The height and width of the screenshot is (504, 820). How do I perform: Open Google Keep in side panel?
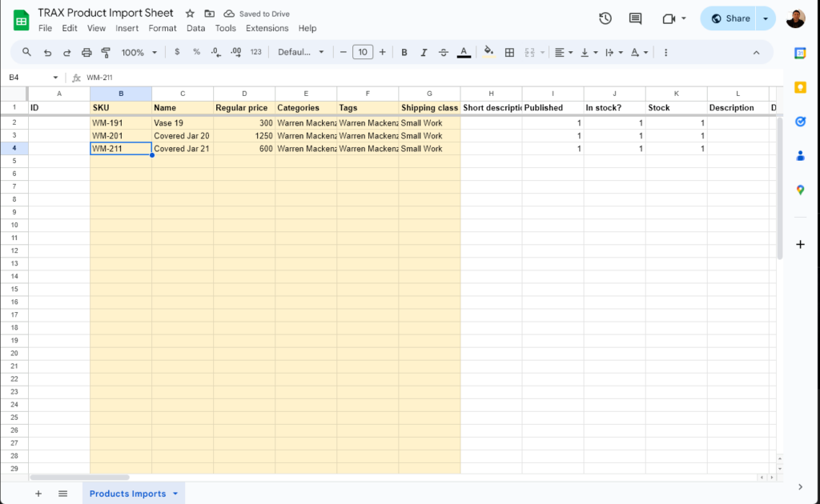800,87
